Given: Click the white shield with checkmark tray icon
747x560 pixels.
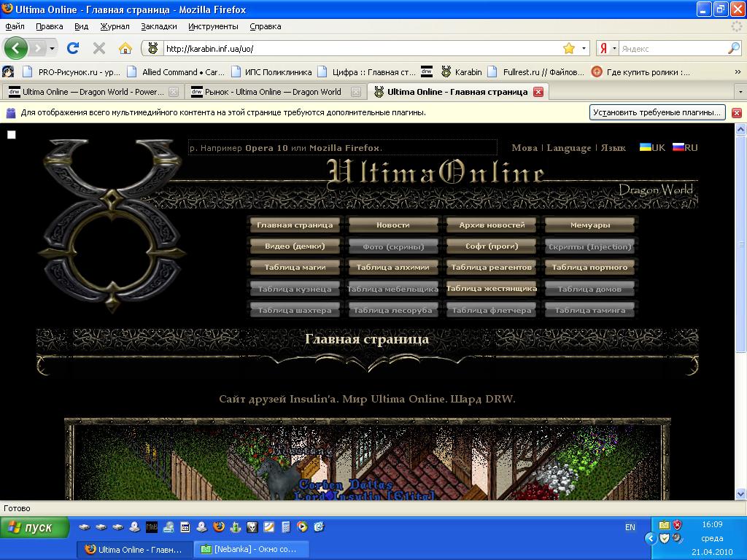Looking at the screenshot, I should click(x=664, y=538).
